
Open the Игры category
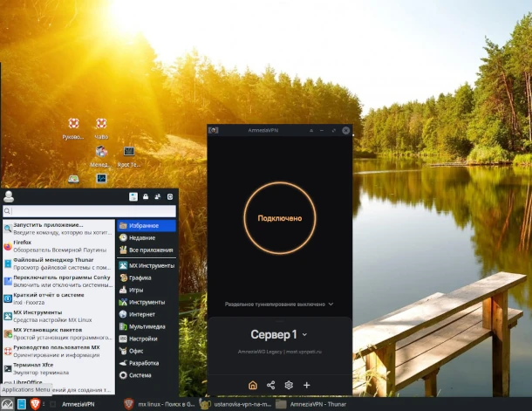coord(147,291)
